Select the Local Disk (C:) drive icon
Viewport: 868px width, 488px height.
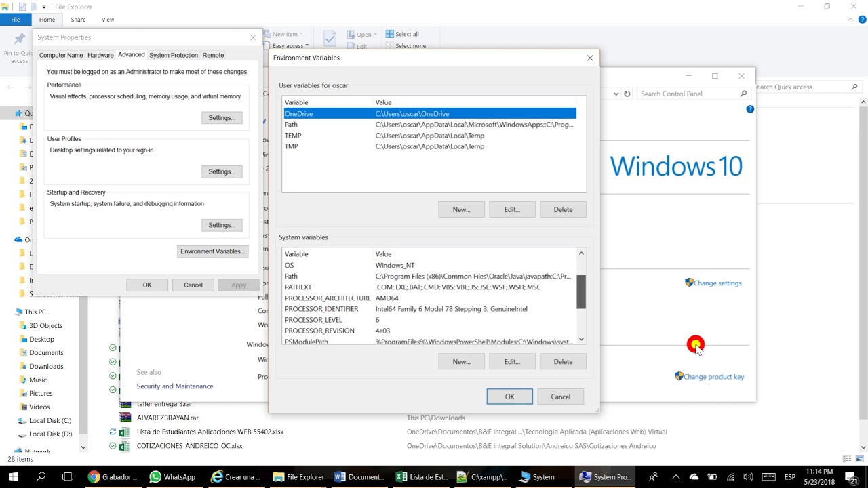coord(22,421)
